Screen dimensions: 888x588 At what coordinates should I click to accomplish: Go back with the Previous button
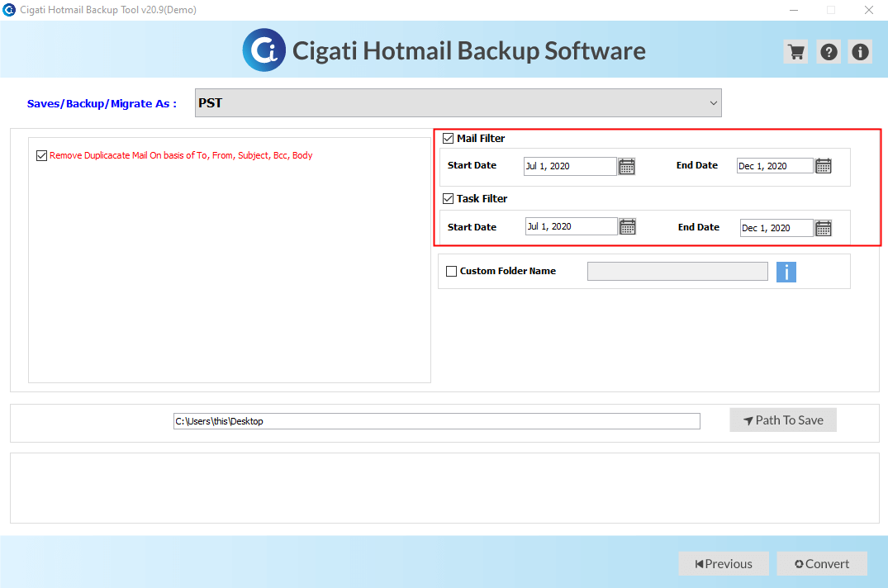[x=724, y=564]
